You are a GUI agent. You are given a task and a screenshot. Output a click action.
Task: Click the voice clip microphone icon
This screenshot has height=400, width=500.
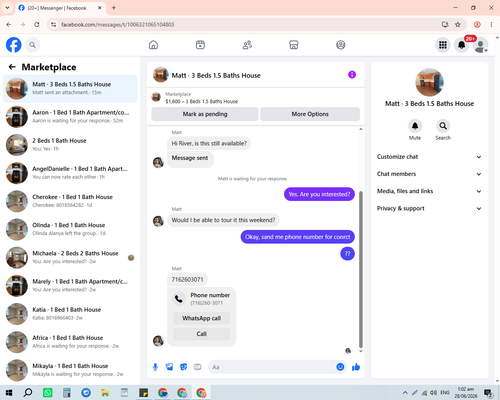tap(155, 367)
